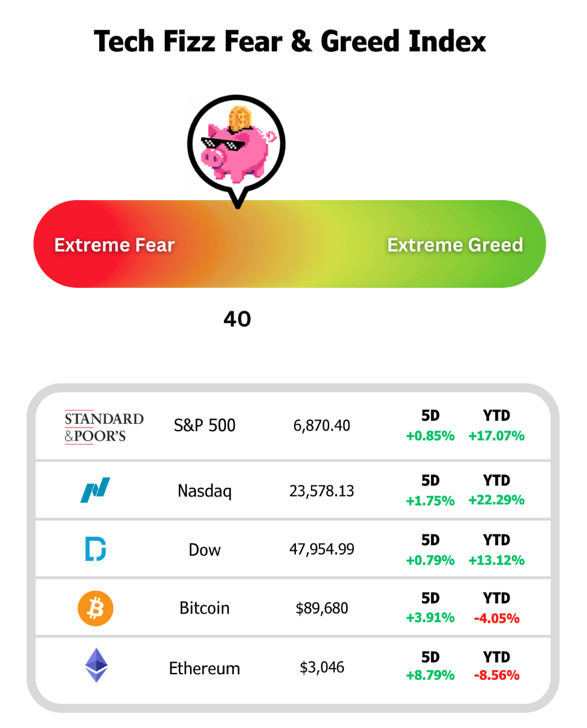Image resolution: width=587 pixels, height=728 pixels.
Task: Click Ethereum's YTD change -8.56%
Action: 496,675
